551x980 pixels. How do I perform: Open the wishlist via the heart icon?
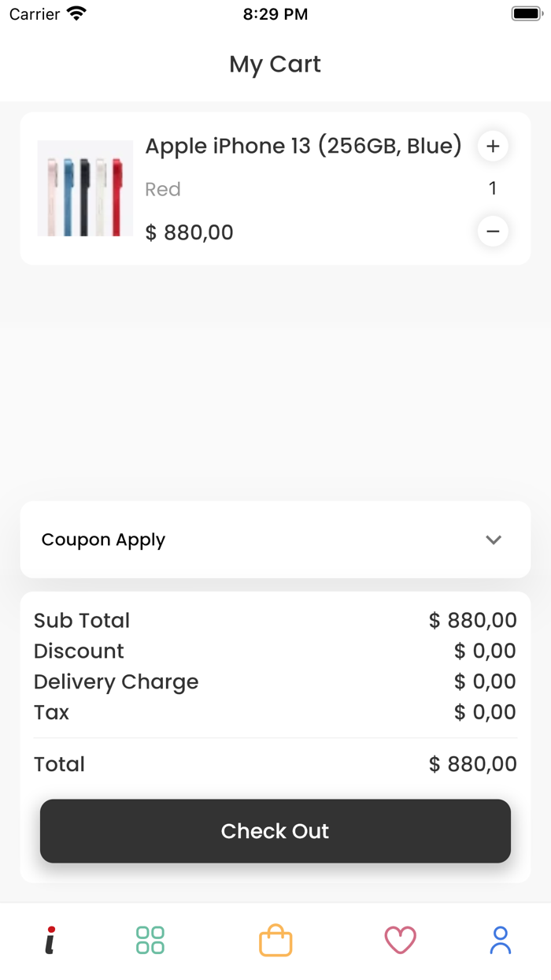coord(401,940)
